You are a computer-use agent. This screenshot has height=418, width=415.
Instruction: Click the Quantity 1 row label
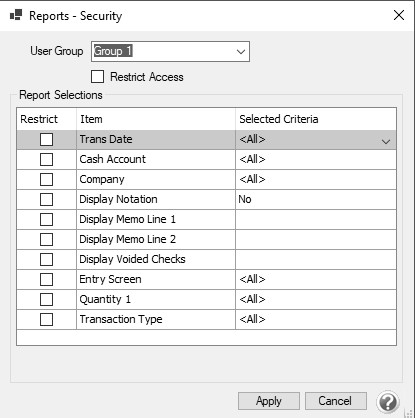tap(105, 299)
